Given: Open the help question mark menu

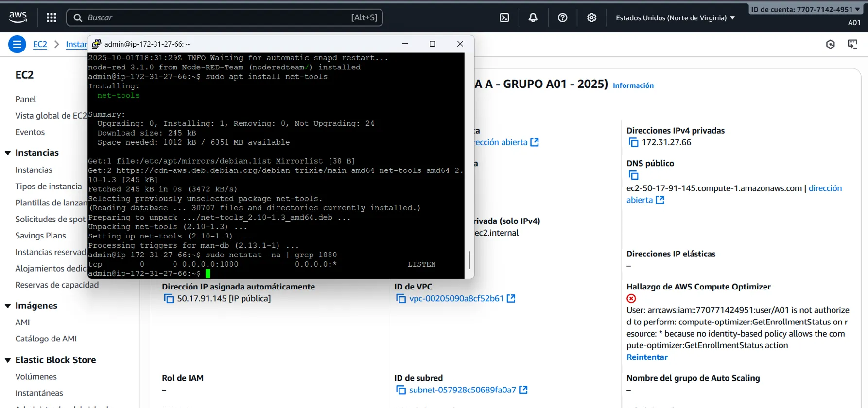Looking at the screenshot, I should [562, 18].
